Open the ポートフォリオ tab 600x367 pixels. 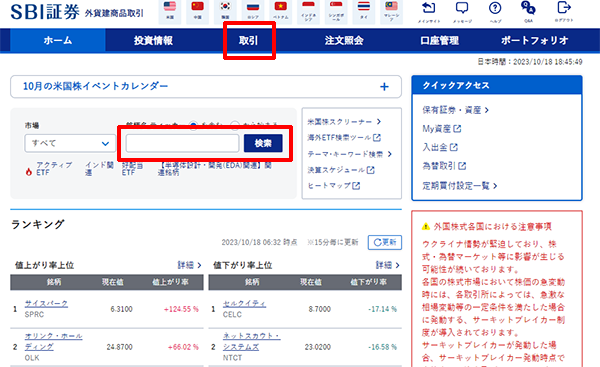535,40
